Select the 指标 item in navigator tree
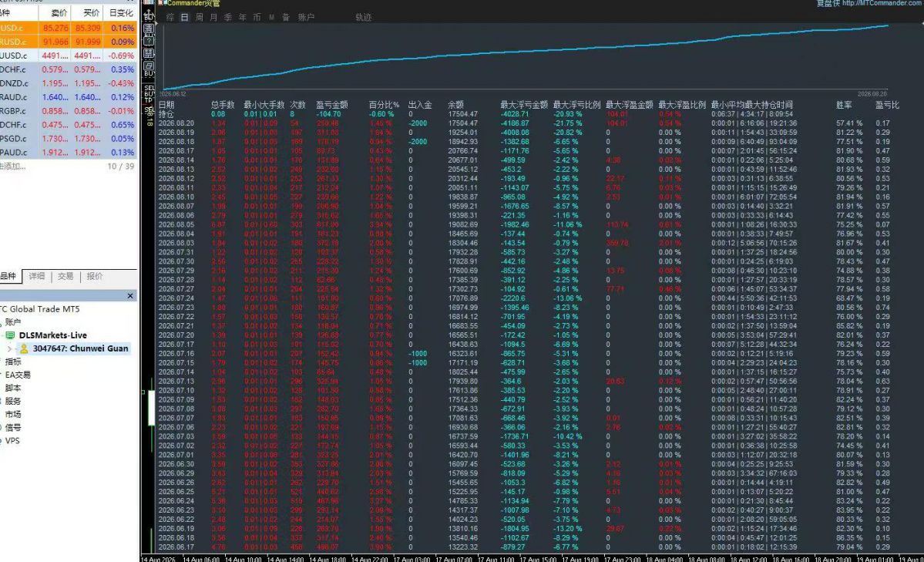Viewport: 924px width, 562px height. click(x=13, y=362)
